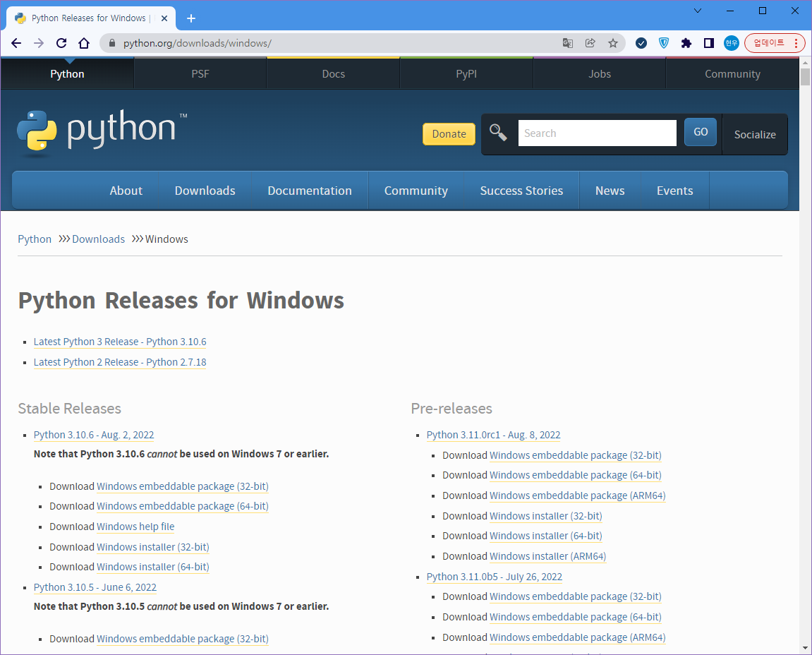Open the Success Stories menu

click(521, 191)
